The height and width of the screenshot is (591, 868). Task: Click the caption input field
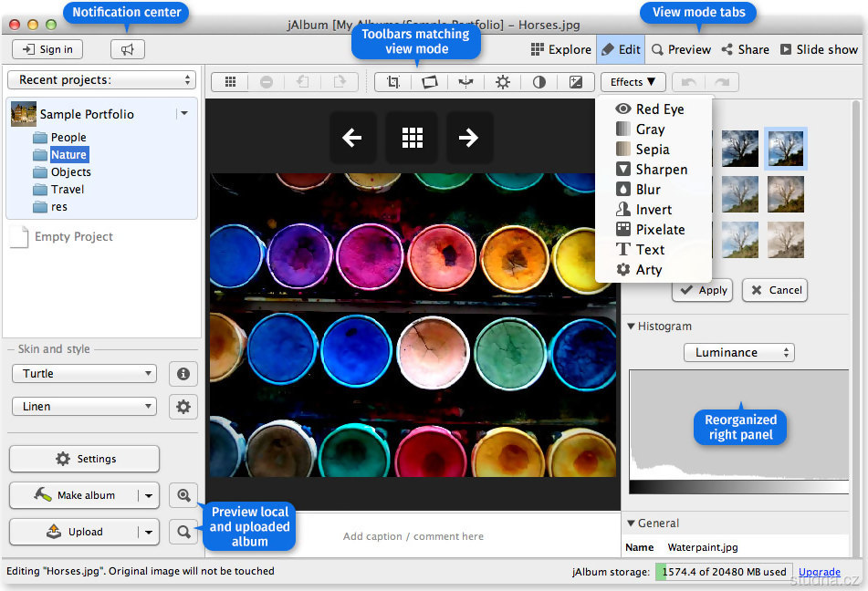[x=413, y=536]
